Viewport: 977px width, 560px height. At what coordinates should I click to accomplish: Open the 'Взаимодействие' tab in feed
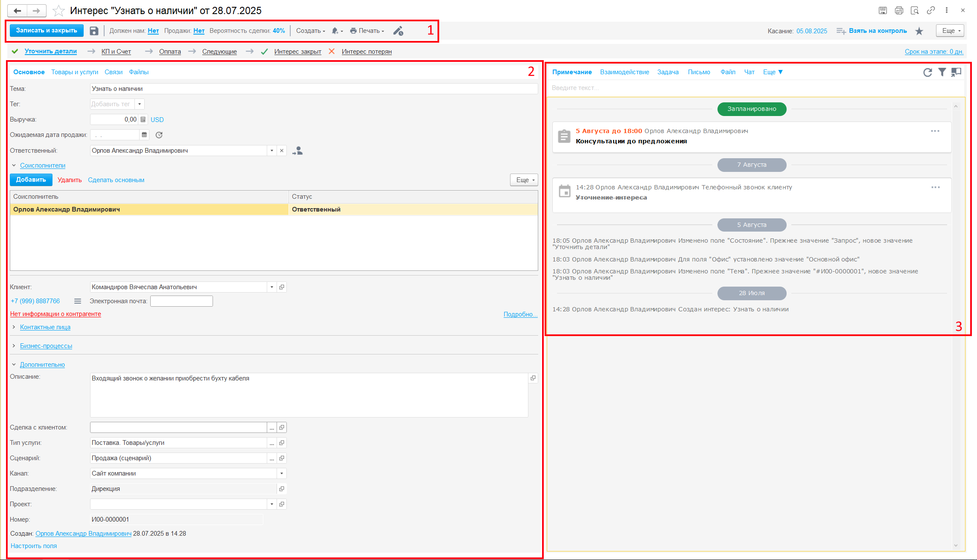click(x=624, y=72)
